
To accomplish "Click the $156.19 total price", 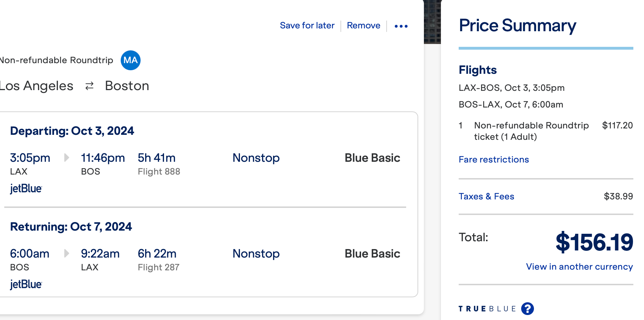I will tap(594, 243).
